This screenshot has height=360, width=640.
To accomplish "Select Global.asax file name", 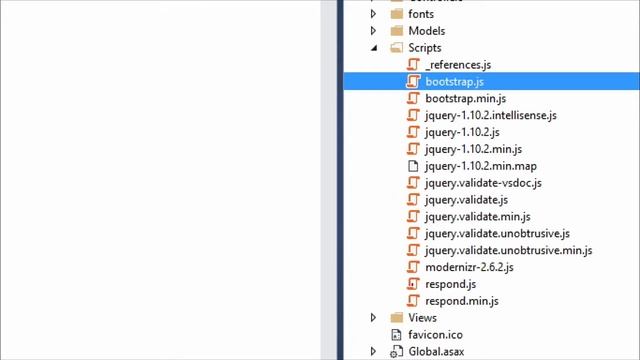I will (436, 351).
